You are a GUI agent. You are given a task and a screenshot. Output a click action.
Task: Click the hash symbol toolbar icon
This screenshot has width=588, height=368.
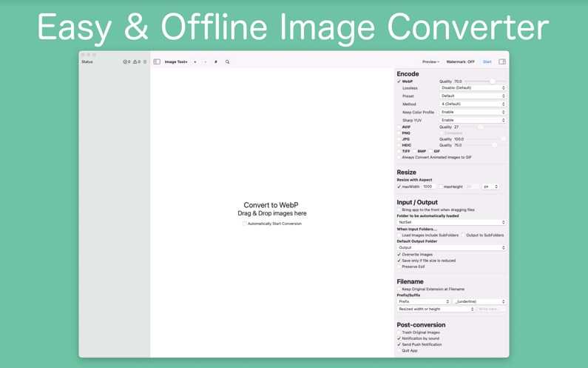click(x=216, y=62)
